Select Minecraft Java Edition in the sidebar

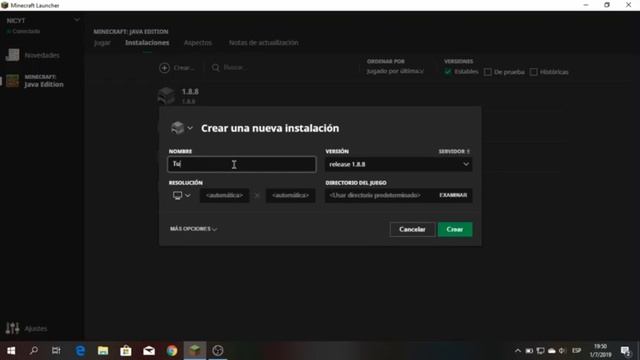35,81
